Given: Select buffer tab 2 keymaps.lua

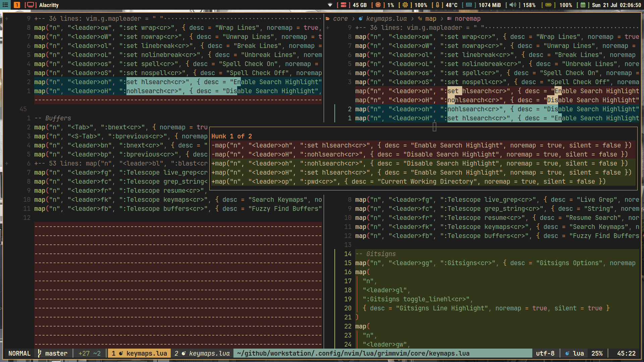Looking at the screenshot, I should pos(202,353).
